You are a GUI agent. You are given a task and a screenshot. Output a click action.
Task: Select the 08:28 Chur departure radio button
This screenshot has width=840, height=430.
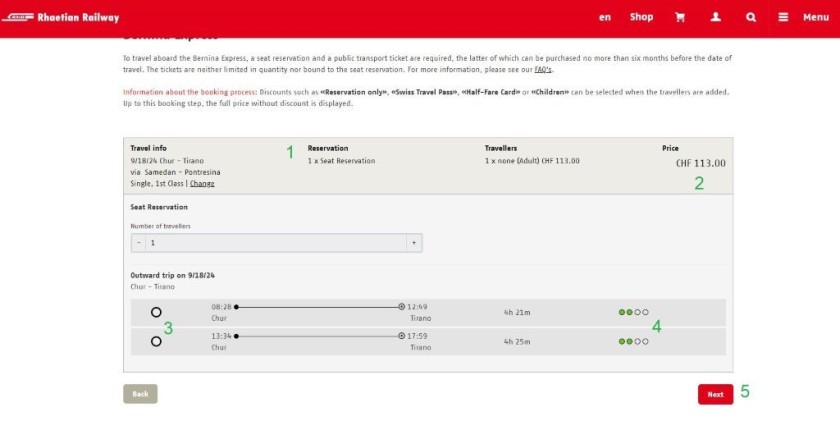(156, 312)
